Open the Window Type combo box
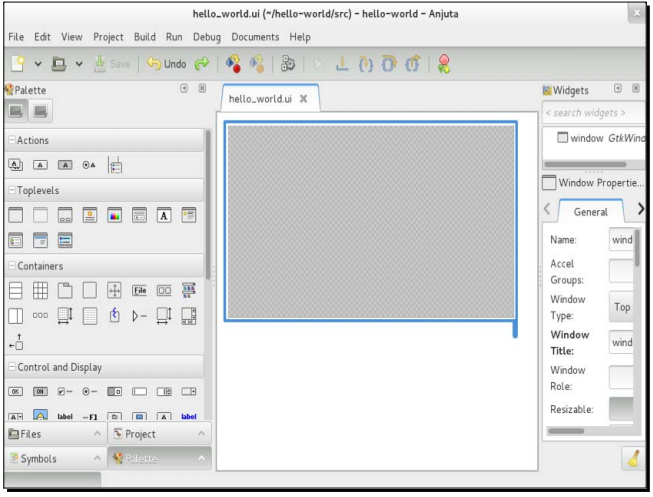Image resolution: width=653 pixels, height=497 pixels. (x=621, y=308)
